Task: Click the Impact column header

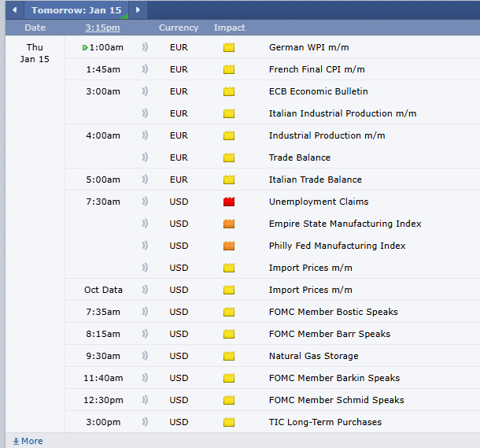Action: [x=229, y=28]
